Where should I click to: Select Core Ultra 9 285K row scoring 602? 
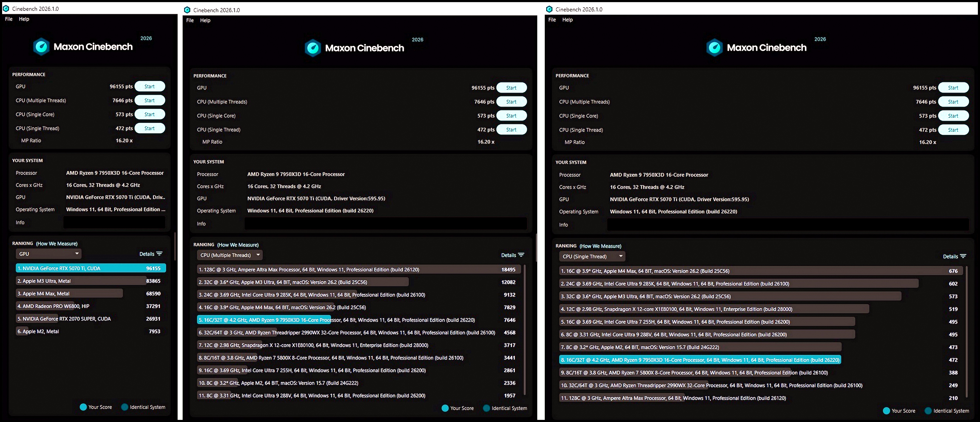click(761, 284)
